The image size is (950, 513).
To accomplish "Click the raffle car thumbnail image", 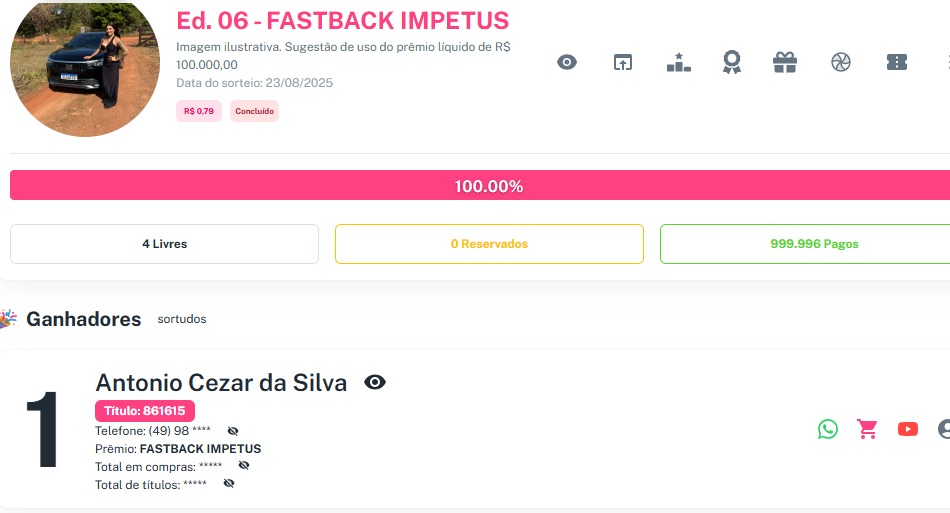I will 85,68.
